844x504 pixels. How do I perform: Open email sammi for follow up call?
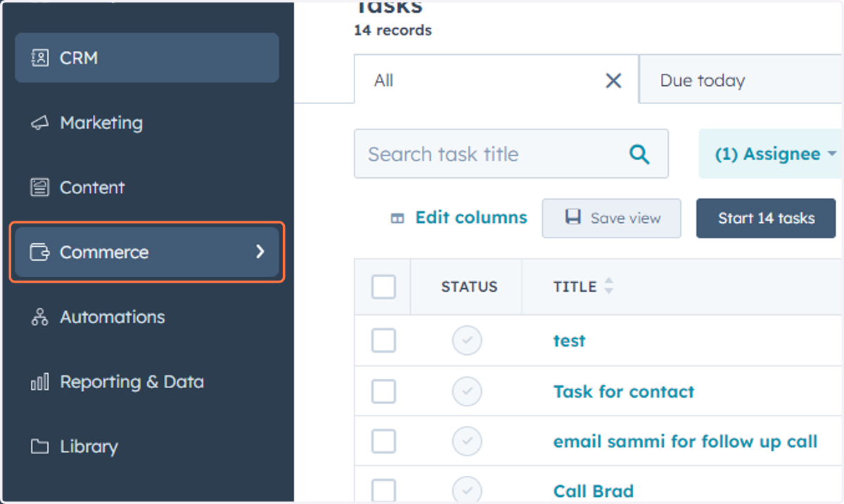(x=685, y=441)
